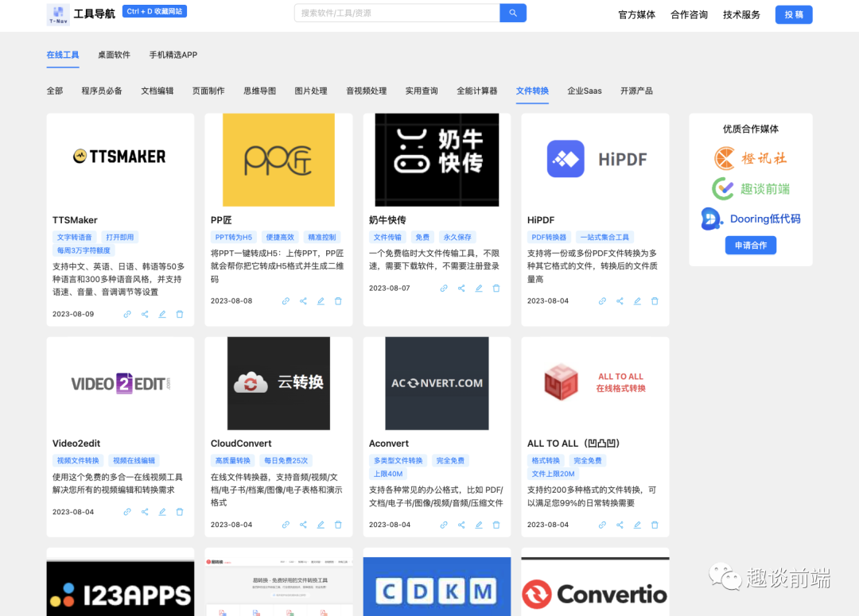Image resolution: width=859 pixels, height=616 pixels.
Task: Share the TTSMaker card
Action: (145, 314)
